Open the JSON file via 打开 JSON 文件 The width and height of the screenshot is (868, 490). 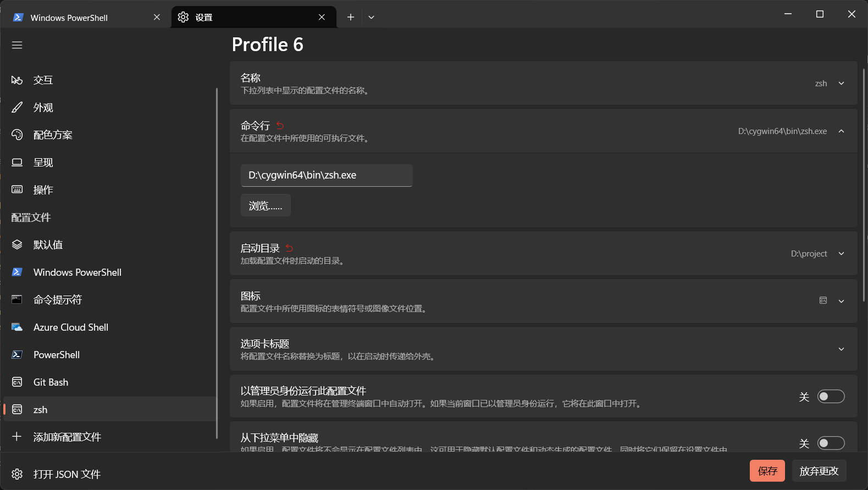pos(110,474)
